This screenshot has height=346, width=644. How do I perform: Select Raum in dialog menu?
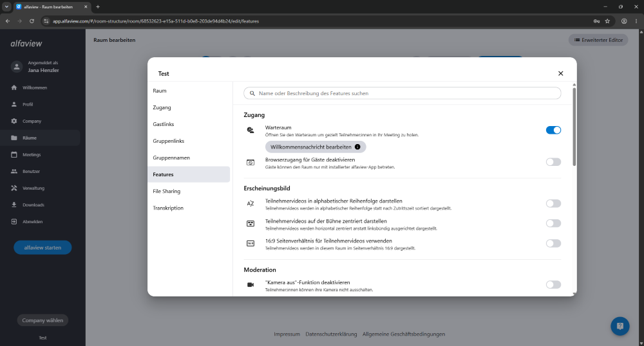click(189, 91)
